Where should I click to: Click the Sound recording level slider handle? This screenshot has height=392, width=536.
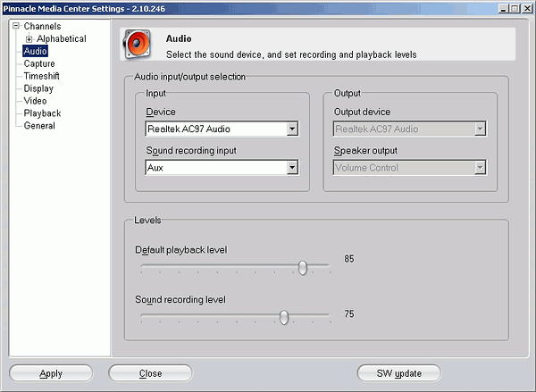pyautogui.click(x=284, y=317)
